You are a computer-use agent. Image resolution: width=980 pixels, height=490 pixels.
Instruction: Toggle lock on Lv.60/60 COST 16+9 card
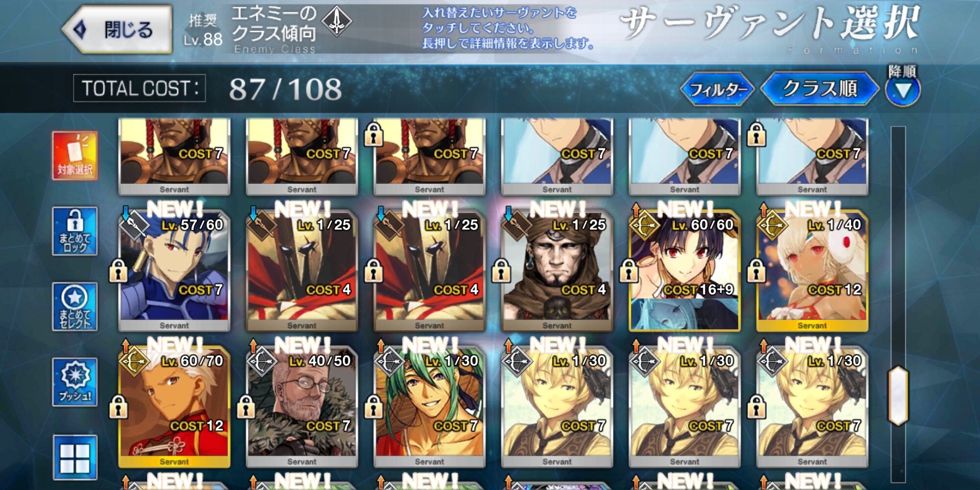tap(629, 270)
